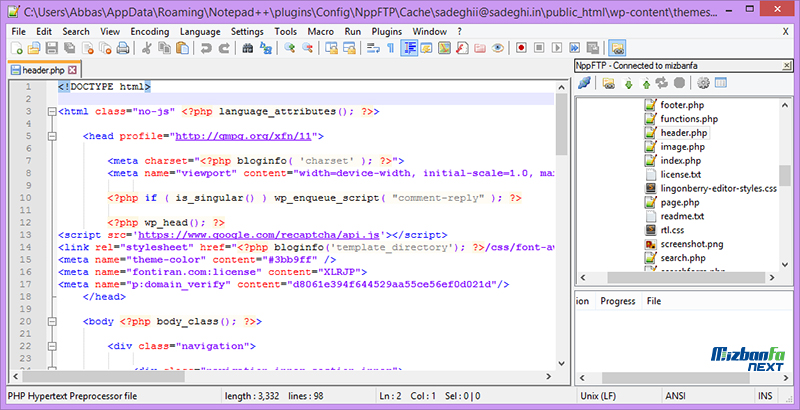Screen dimensions: 800x410
Task: Open the Document Map panel icon
Action: tap(444, 48)
